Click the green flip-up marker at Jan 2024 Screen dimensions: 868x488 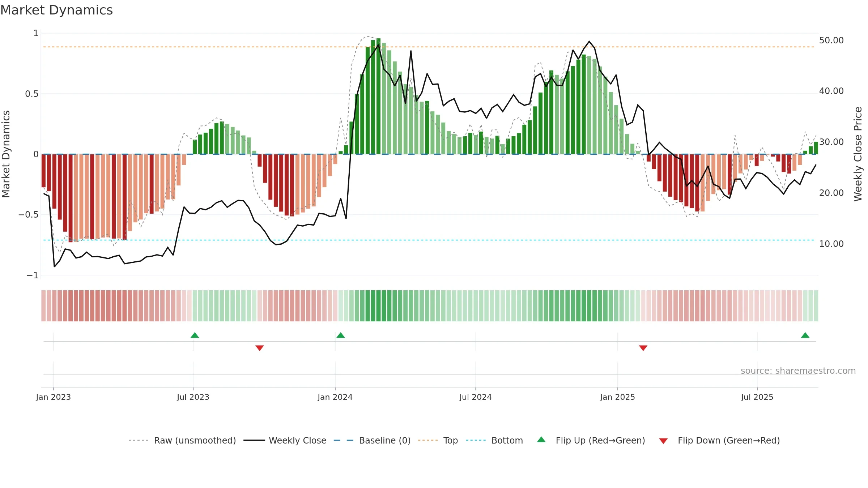coord(341,335)
